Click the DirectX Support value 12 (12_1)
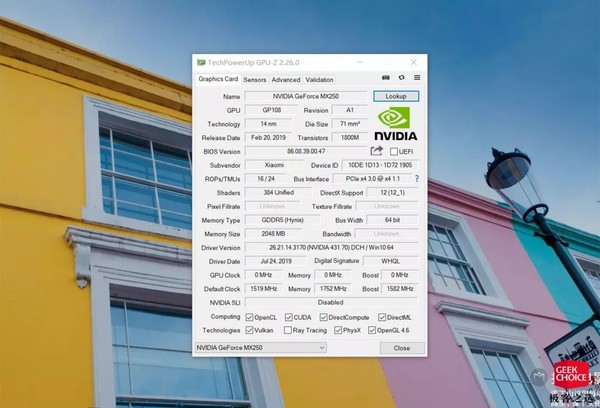The image size is (600, 408). 393,193
